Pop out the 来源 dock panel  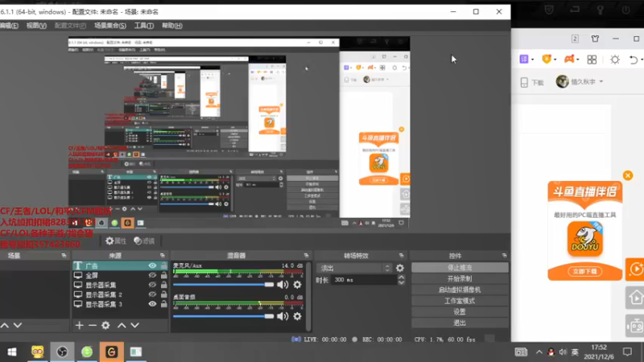[163, 256]
